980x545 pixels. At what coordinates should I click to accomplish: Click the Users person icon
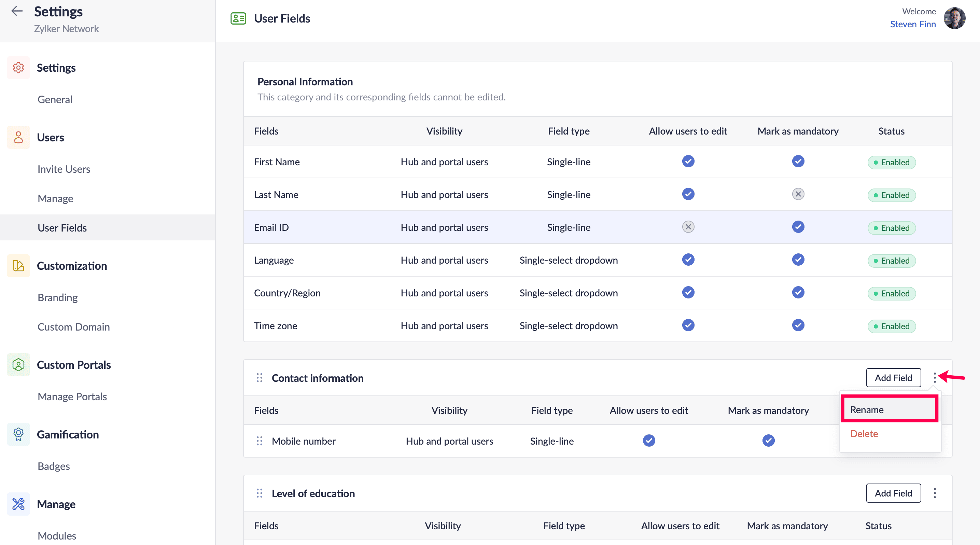(18, 137)
